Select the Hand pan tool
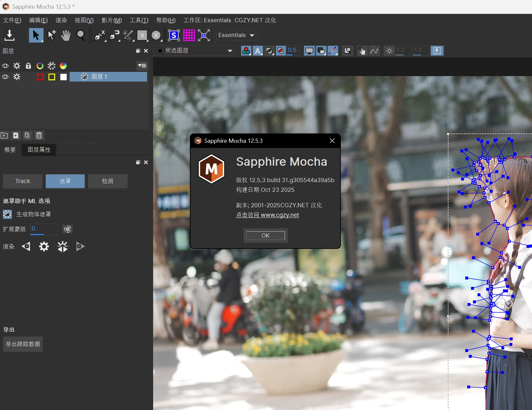The image size is (532, 410). (66, 35)
